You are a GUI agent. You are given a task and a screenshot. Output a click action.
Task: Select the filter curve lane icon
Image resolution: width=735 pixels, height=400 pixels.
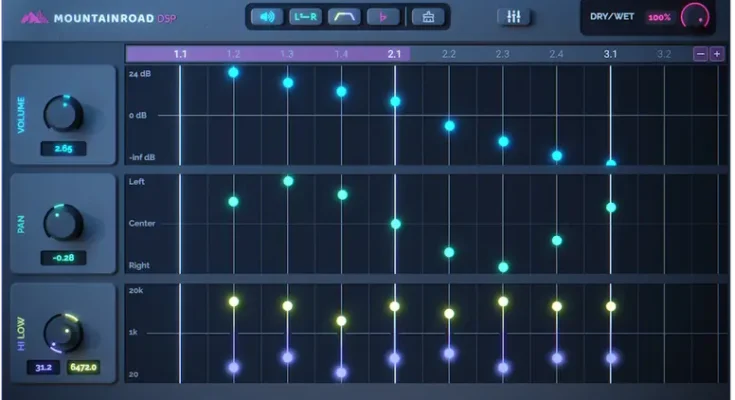[343, 17]
